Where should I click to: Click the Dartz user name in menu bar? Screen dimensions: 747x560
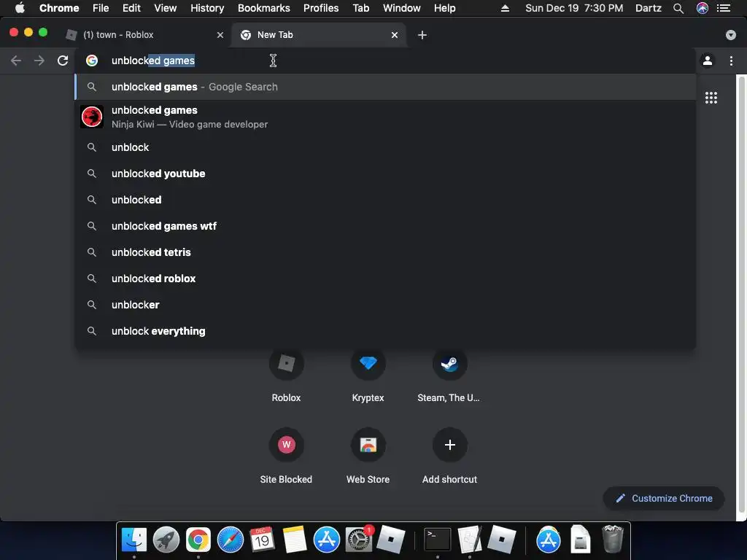[648, 8]
